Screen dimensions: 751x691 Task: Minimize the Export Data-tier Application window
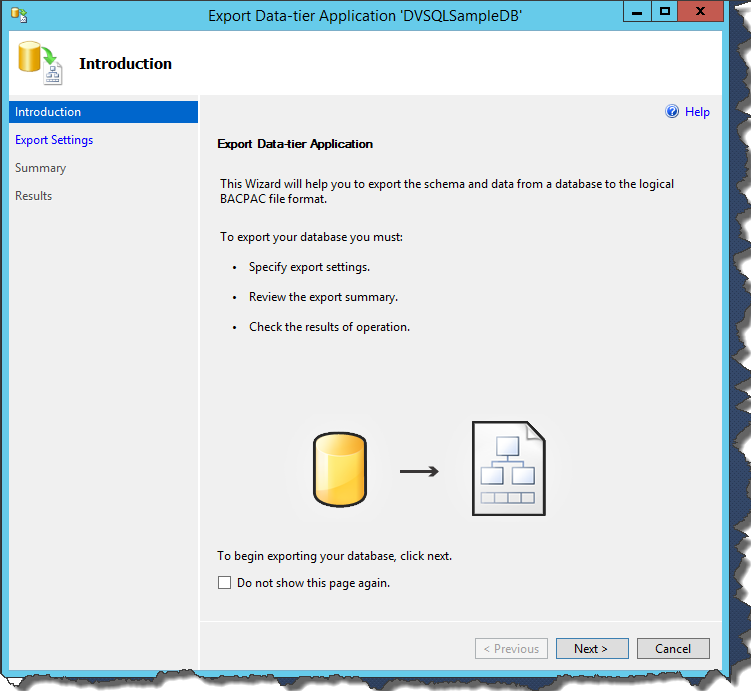pyautogui.click(x=637, y=11)
